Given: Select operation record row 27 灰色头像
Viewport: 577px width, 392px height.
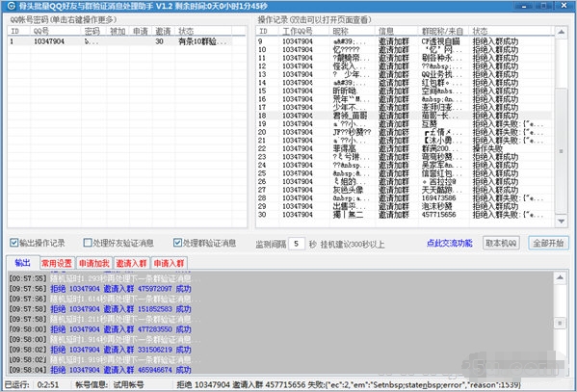Looking at the screenshot, I should (x=405, y=190).
